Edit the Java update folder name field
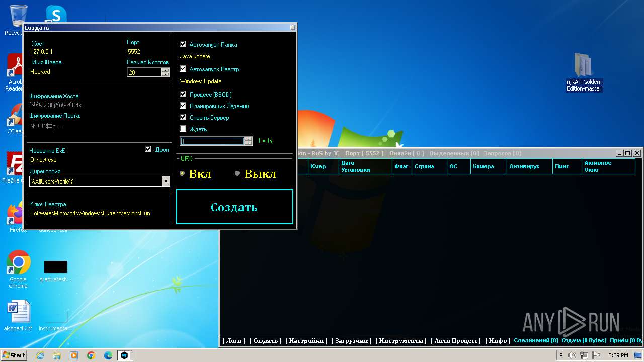644x362 pixels. click(195, 56)
